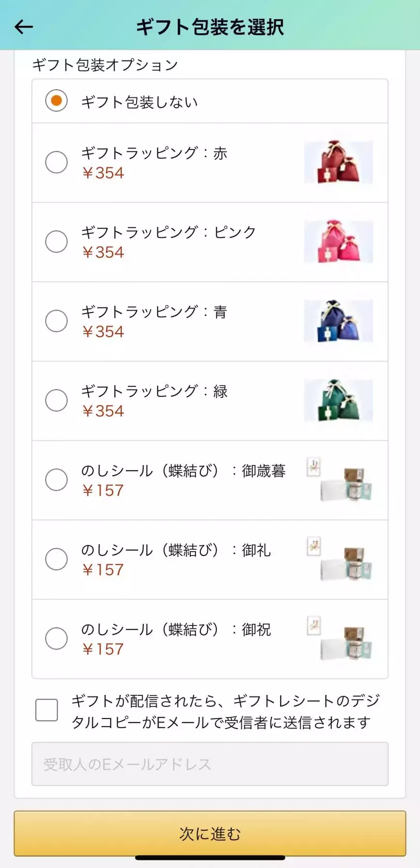Tap the green gift wrapping bag image
This screenshot has height=868, width=420.
coord(338,400)
